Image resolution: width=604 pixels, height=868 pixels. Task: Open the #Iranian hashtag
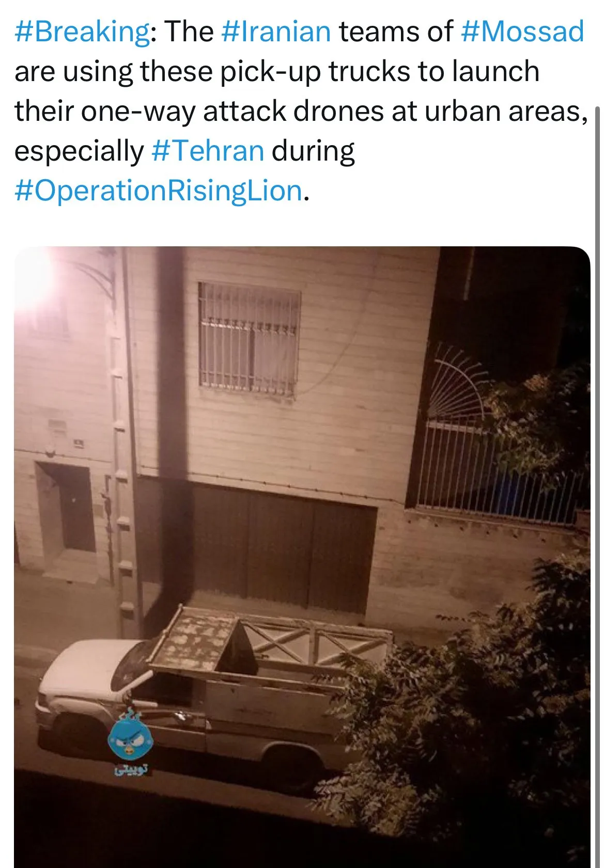(276, 31)
